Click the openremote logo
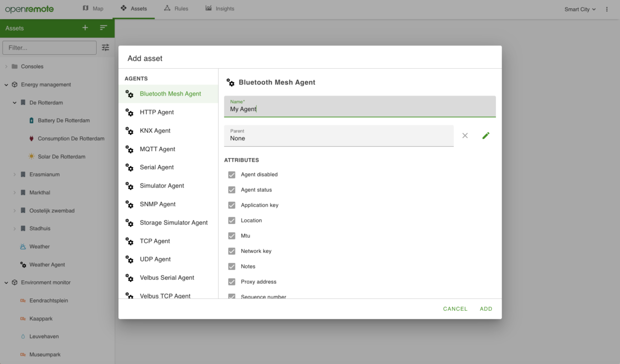The width and height of the screenshot is (620, 364). (x=29, y=9)
